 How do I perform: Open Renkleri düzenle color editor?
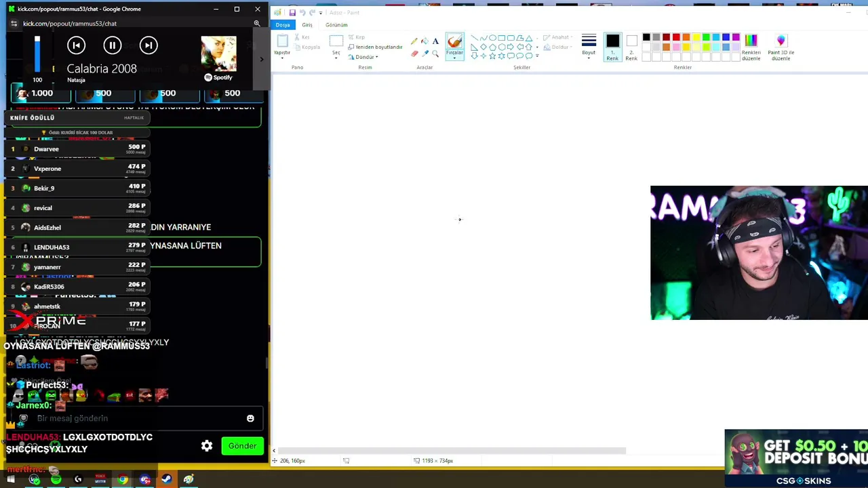pyautogui.click(x=751, y=47)
